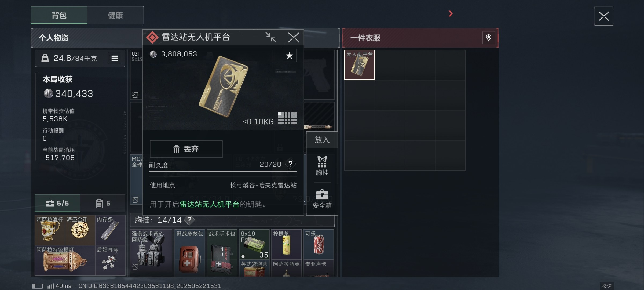Move item to 安全箱 safe box
644x290 pixels.
coord(322,199)
